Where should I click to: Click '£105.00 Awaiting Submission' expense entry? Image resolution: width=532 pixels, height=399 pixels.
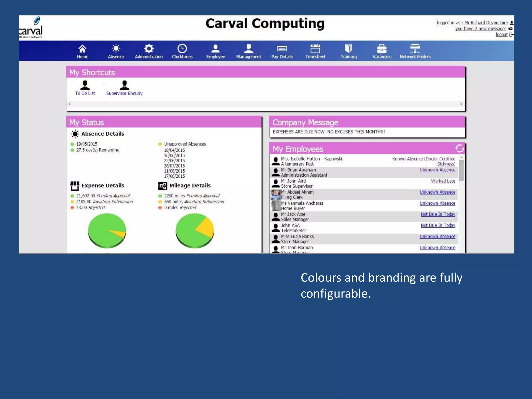tap(104, 202)
